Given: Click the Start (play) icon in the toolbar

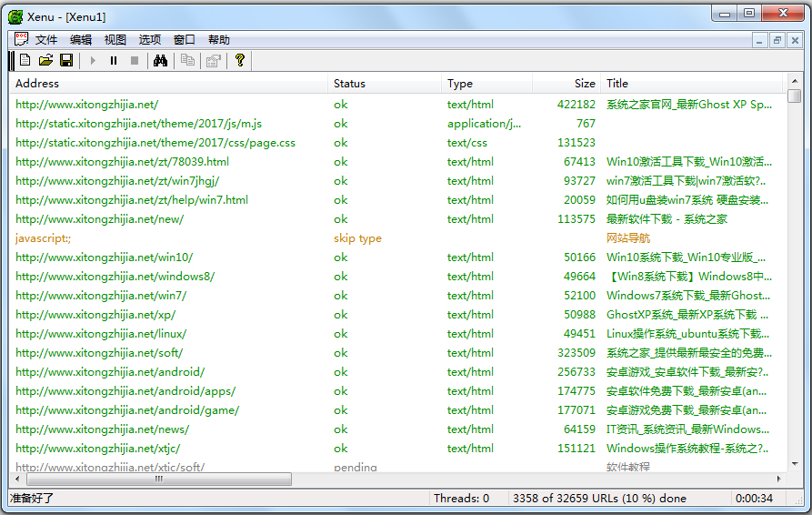Looking at the screenshot, I should (x=93, y=60).
